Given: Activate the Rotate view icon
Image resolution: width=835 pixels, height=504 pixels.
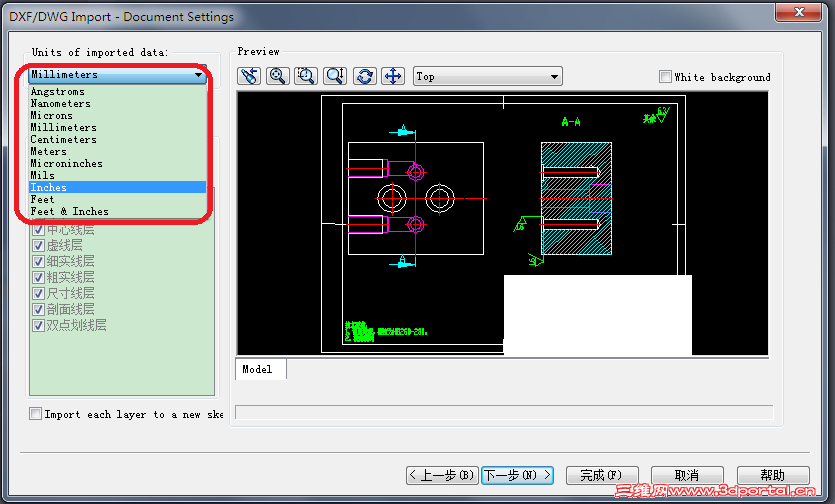Looking at the screenshot, I should coord(365,76).
